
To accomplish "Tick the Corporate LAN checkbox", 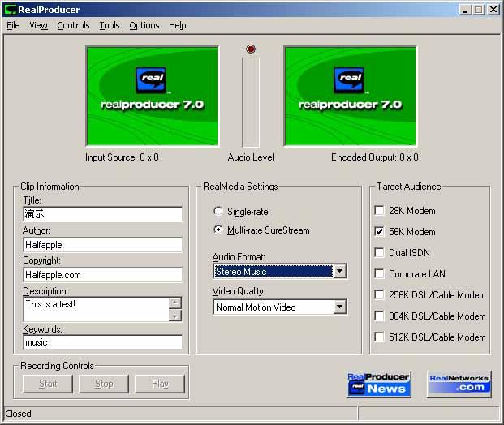I will click(380, 274).
